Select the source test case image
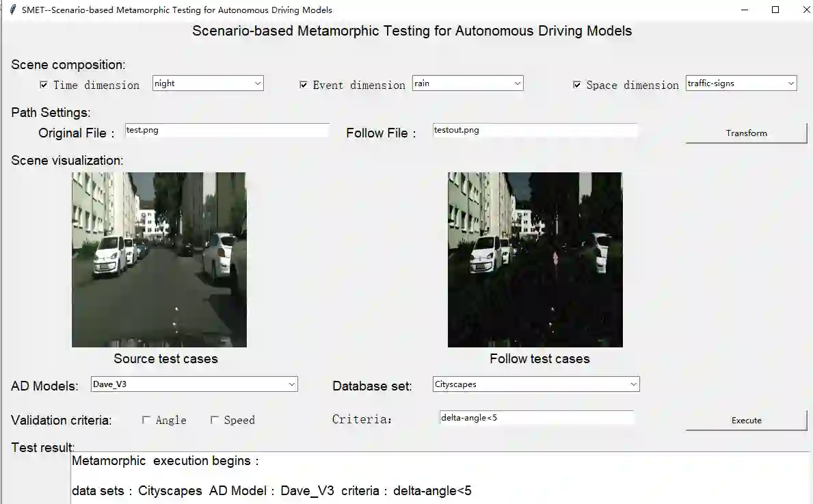The width and height of the screenshot is (813, 504). pyautogui.click(x=159, y=260)
